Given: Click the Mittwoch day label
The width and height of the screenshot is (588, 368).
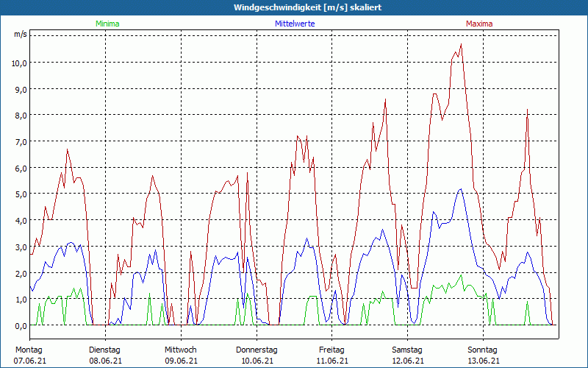Looking at the screenshot, I should coord(181,350).
